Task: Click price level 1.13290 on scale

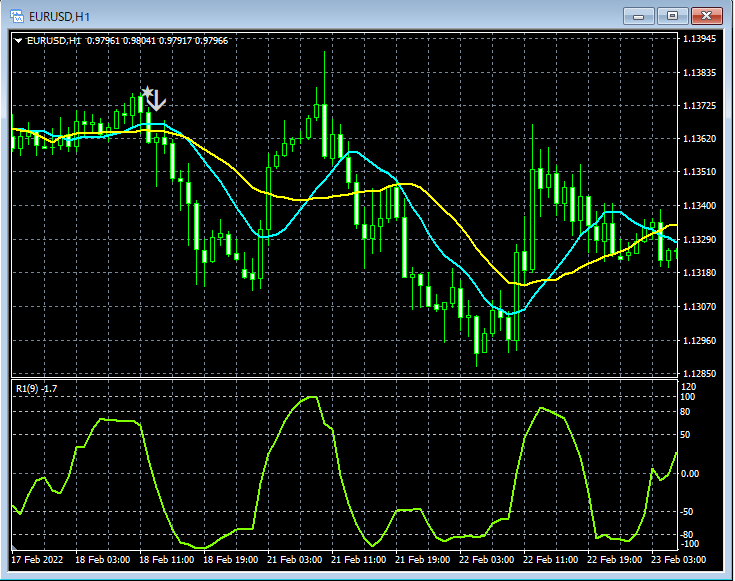Action: pos(699,240)
